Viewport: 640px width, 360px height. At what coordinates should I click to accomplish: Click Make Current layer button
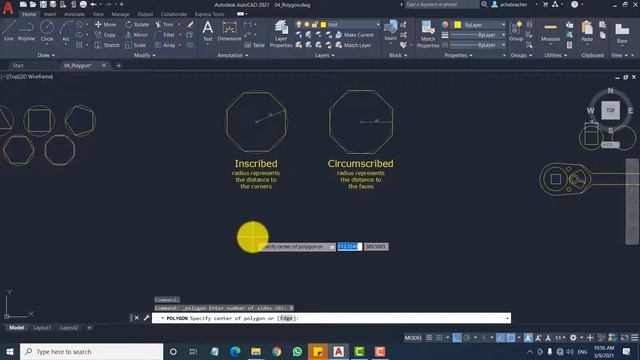[x=355, y=35]
